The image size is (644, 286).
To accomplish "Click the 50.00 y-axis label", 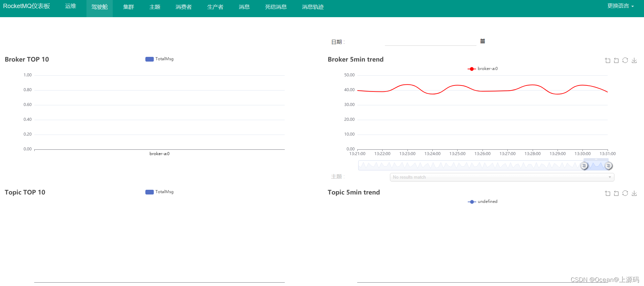I will tap(349, 75).
